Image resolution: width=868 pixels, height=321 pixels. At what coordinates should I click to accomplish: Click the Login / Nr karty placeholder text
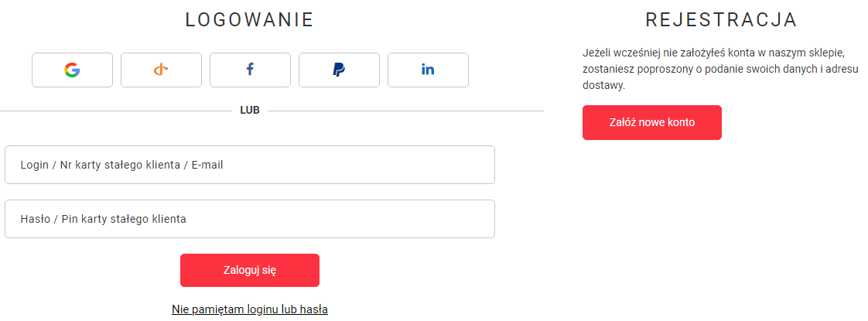[121, 165]
